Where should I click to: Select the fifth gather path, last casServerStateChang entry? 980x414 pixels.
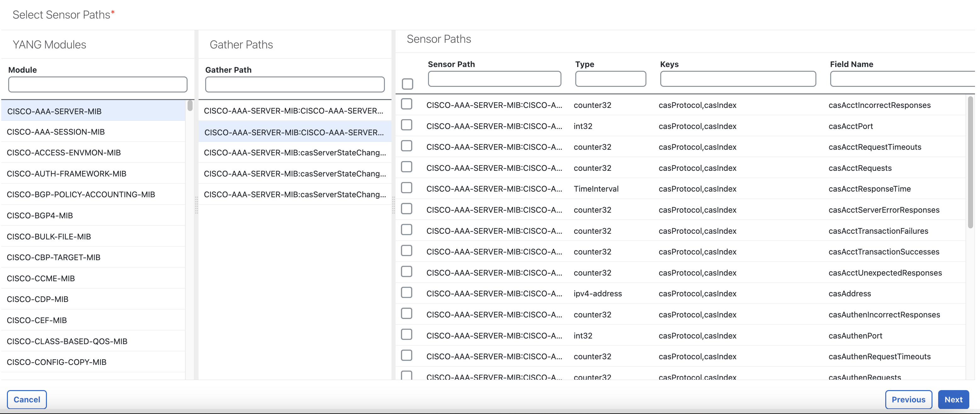click(x=295, y=195)
